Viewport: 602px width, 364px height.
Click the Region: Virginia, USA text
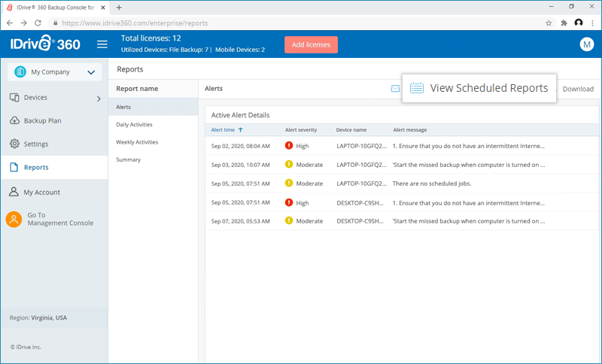pyautogui.click(x=38, y=317)
